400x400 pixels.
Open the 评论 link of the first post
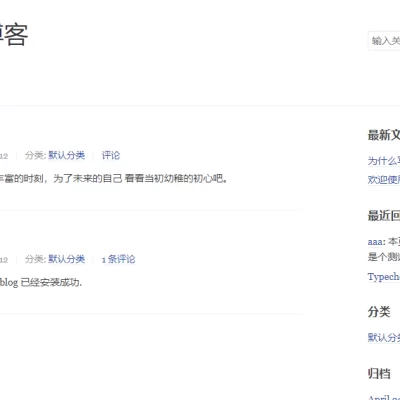tap(111, 155)
